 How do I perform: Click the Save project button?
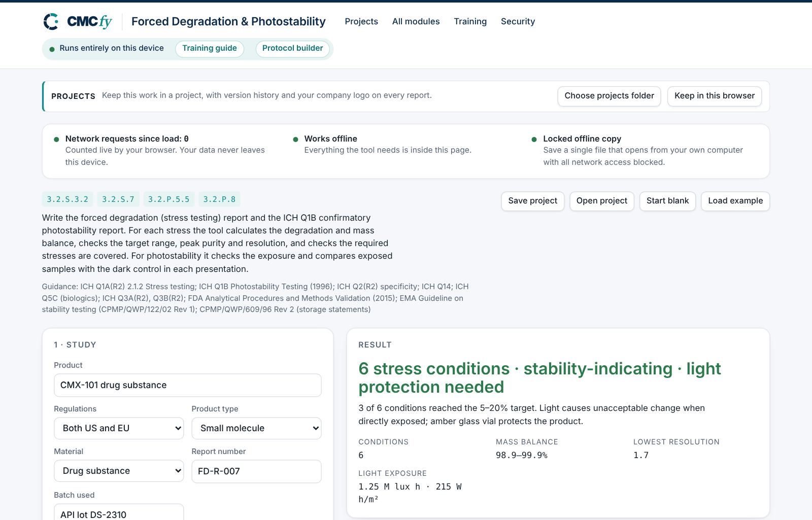point(532,201)
